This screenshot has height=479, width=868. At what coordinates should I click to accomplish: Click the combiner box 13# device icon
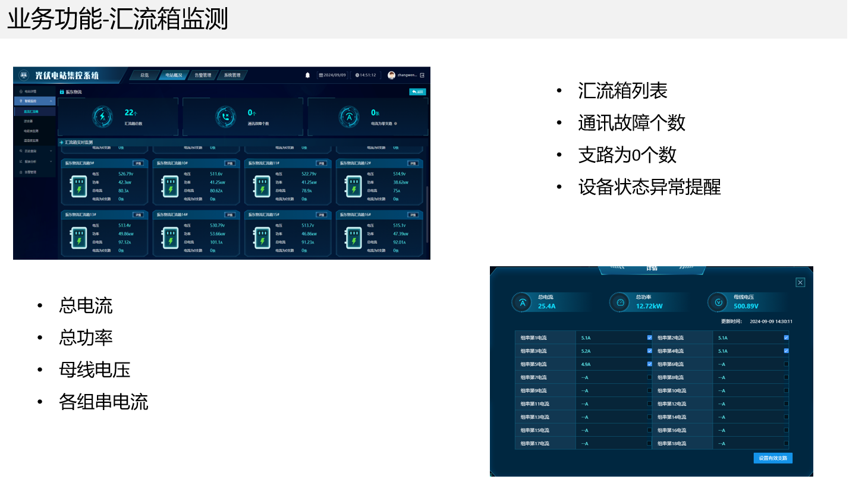coord(79,238)
